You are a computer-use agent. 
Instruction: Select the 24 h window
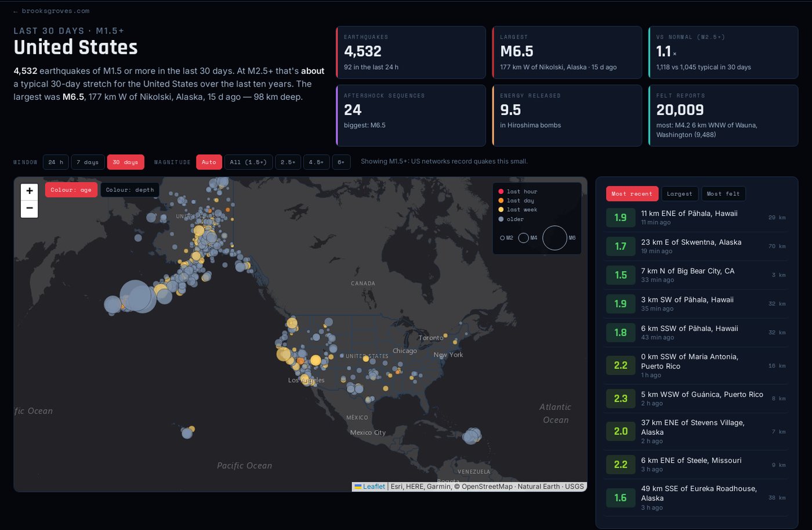56,162
